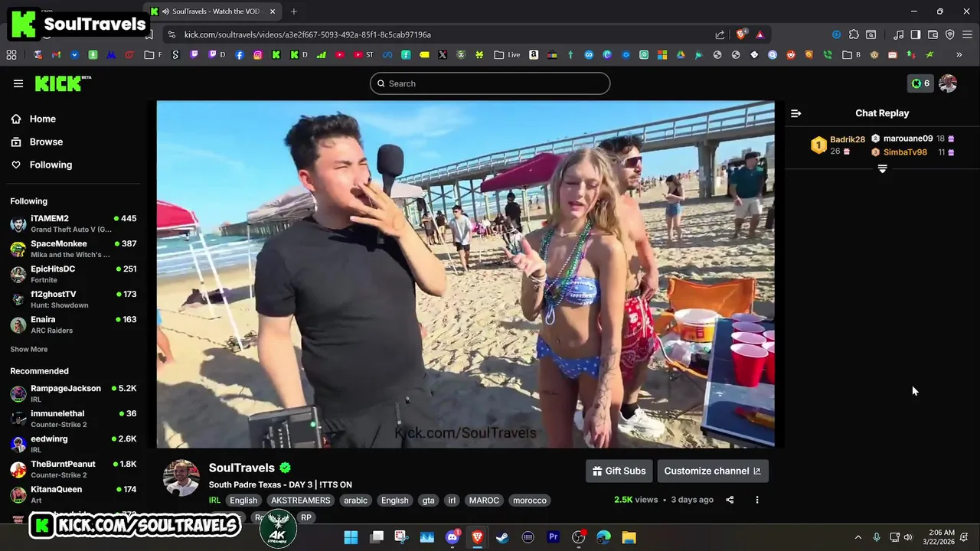
Task: Open the browser extensions puzzle icon
Action: click(854, 34)
